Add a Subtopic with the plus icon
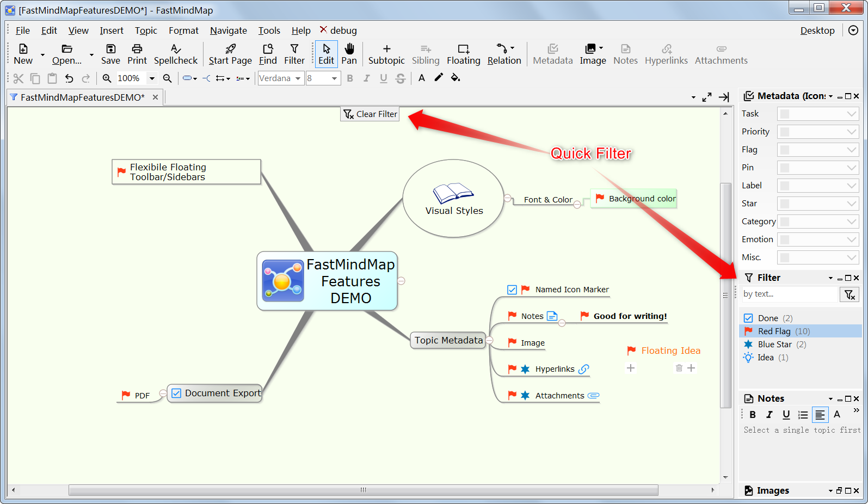Screen dimensions: 868x504 tap(386, 49)
